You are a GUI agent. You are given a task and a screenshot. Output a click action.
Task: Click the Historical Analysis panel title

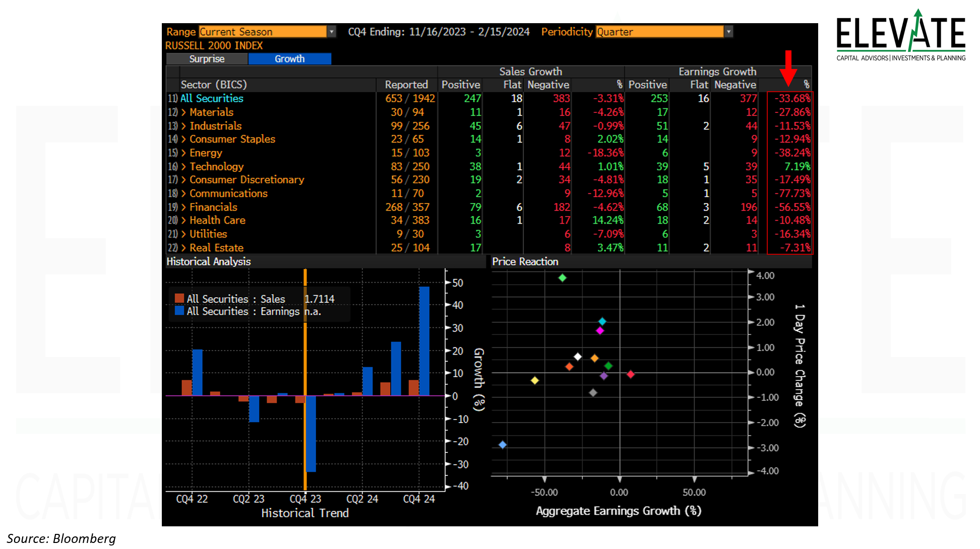click(209, 261)
